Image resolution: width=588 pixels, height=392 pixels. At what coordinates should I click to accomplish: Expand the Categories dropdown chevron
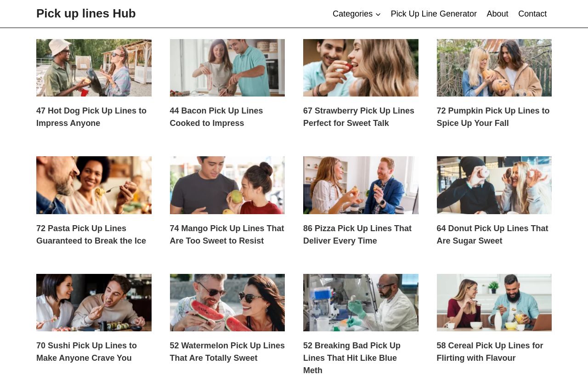pyautogui.click(x=378, y=14)
